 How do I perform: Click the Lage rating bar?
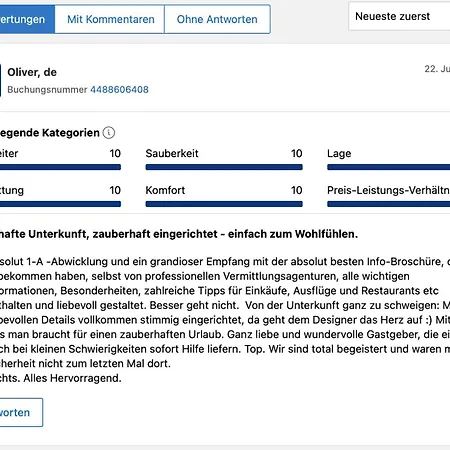pyautogui.click(x=389, y=167)
